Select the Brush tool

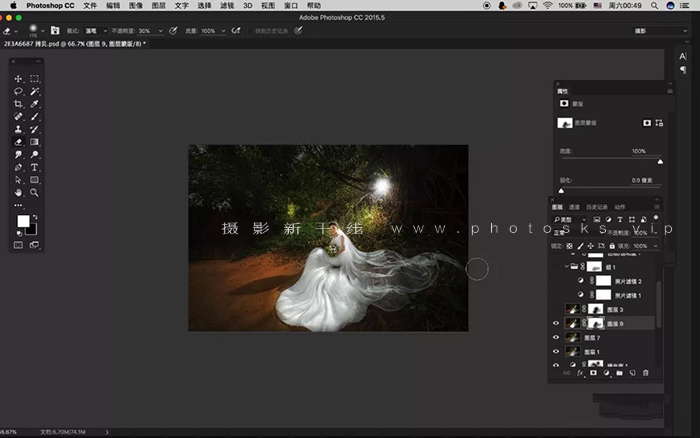[34, 117]
